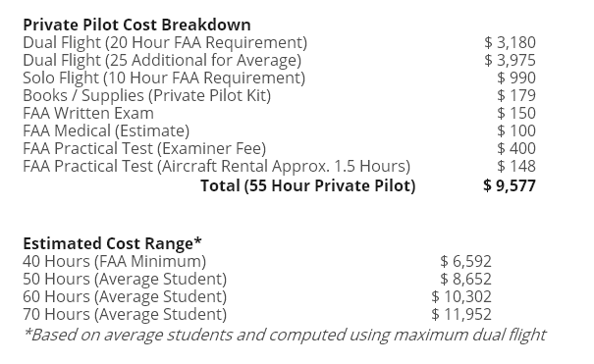Select the Dual Flight 25 Additional for Average line

click(x=162, y=60)
